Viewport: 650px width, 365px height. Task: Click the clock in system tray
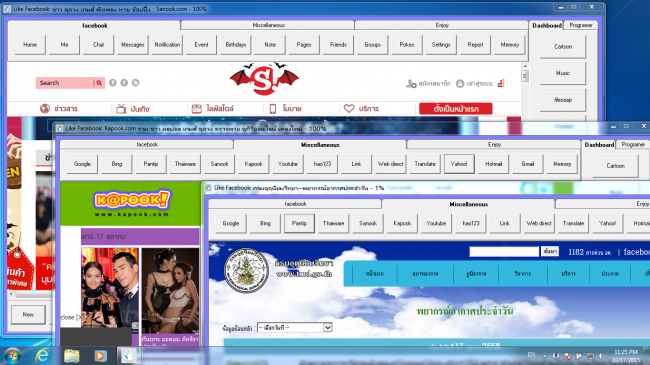tap(626, 356)
